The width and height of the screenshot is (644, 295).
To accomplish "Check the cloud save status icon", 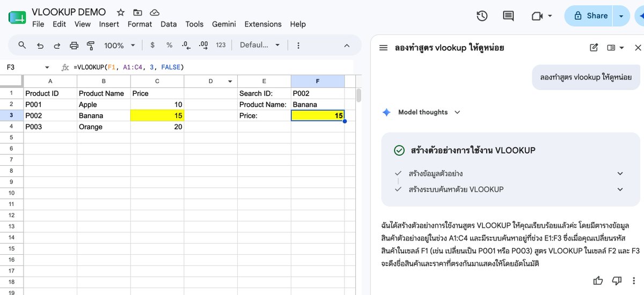I will click(x=155, y=12).
